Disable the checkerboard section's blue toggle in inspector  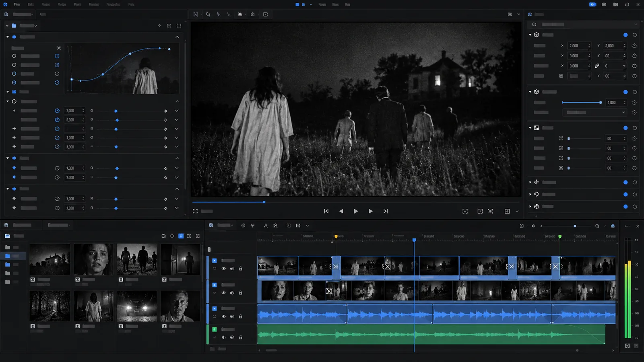(625, 128)
